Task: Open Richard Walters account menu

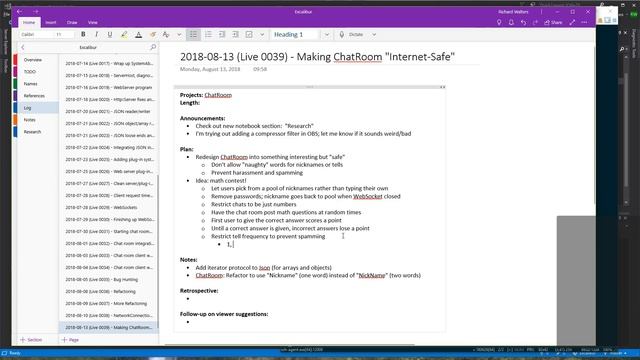Action: pos(513,12)
